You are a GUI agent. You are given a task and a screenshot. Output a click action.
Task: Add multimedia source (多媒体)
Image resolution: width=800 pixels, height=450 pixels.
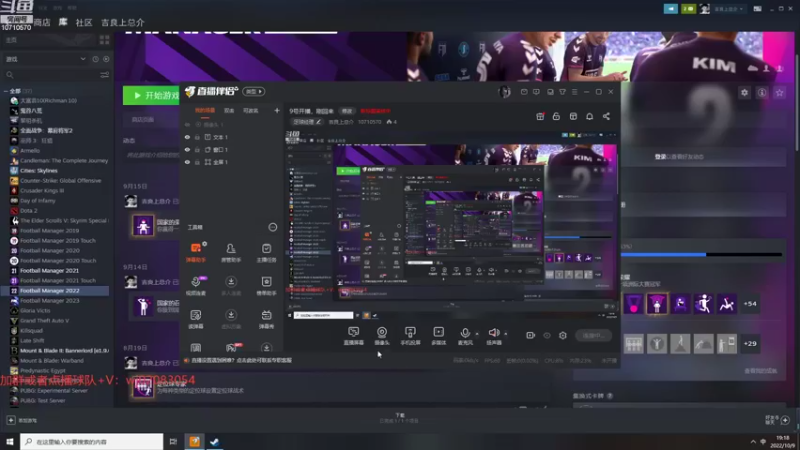[x=439, y=336]
